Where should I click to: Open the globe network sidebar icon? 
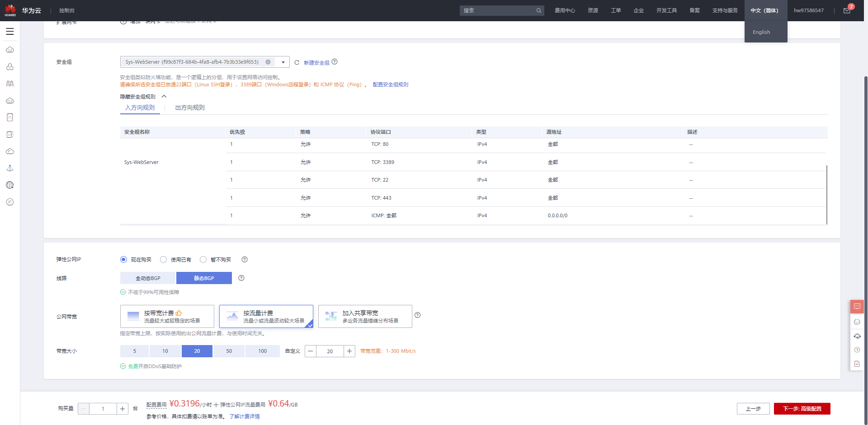pyautogui.click(x=10, y=185)
